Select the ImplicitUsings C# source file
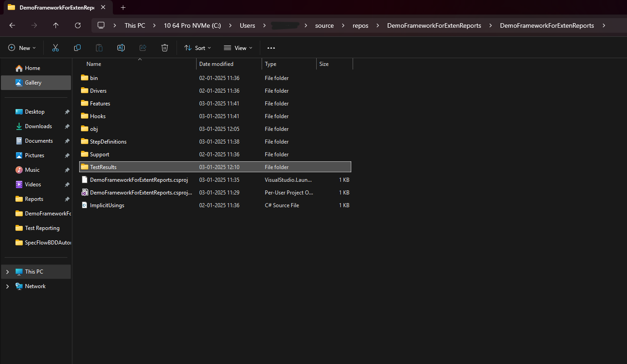The image size is (627, 364). [x=215, y=205]
